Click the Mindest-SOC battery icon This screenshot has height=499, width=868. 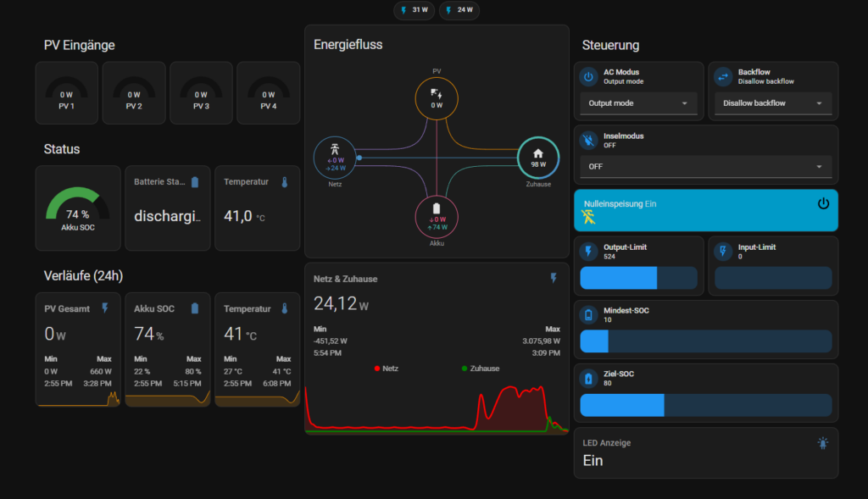tap(588, 315)
